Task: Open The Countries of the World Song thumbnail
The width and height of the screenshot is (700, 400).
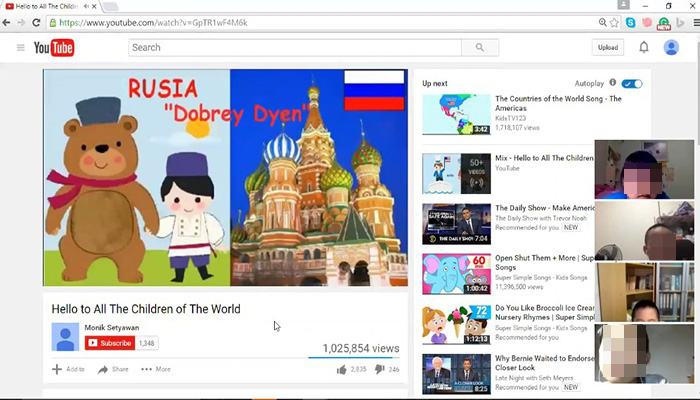Action: click(456, 114)
